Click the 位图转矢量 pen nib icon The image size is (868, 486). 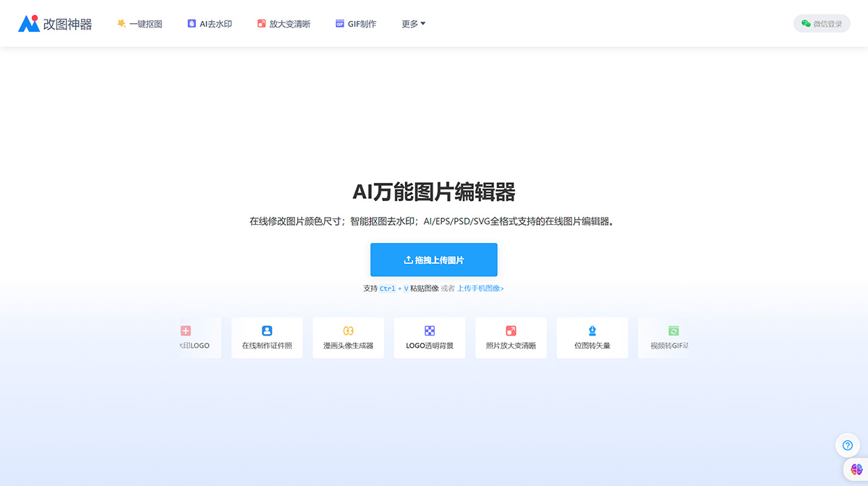coord(592,332)
